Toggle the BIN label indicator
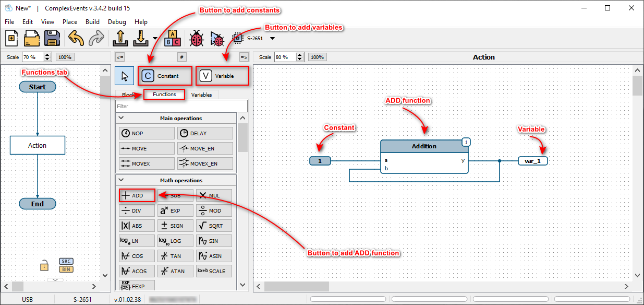This screenshot has width=644, height=305. [66, 269]
